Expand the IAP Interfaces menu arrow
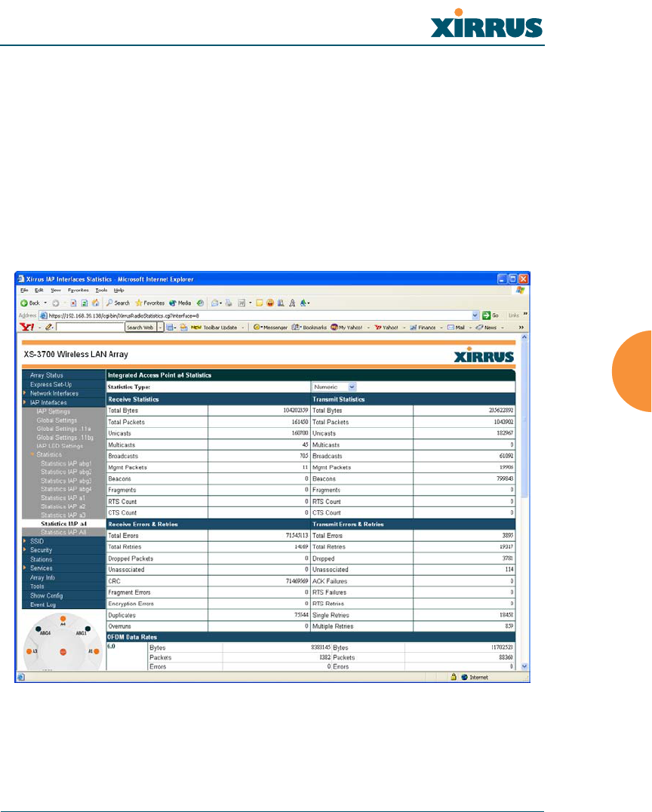 click(24, 402)
